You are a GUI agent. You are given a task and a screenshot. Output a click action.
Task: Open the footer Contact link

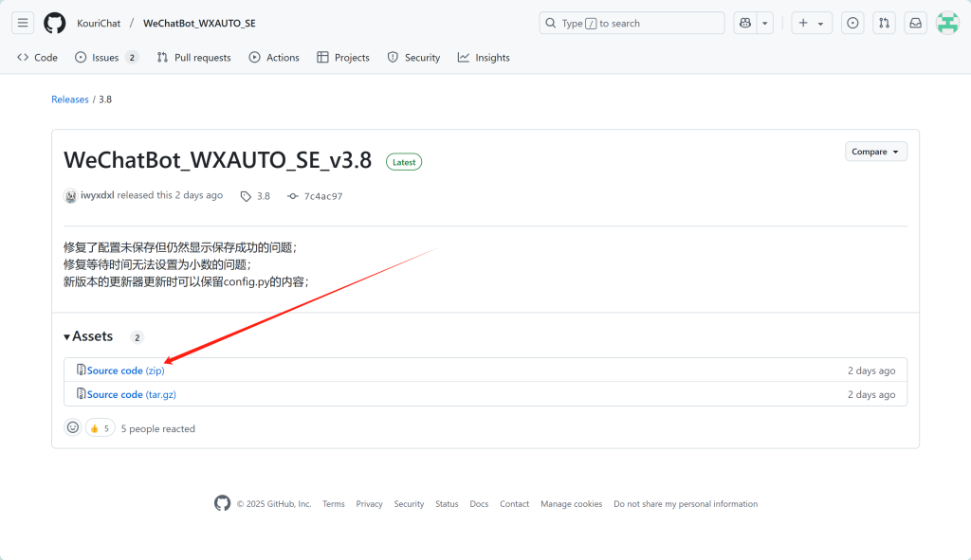514,504
